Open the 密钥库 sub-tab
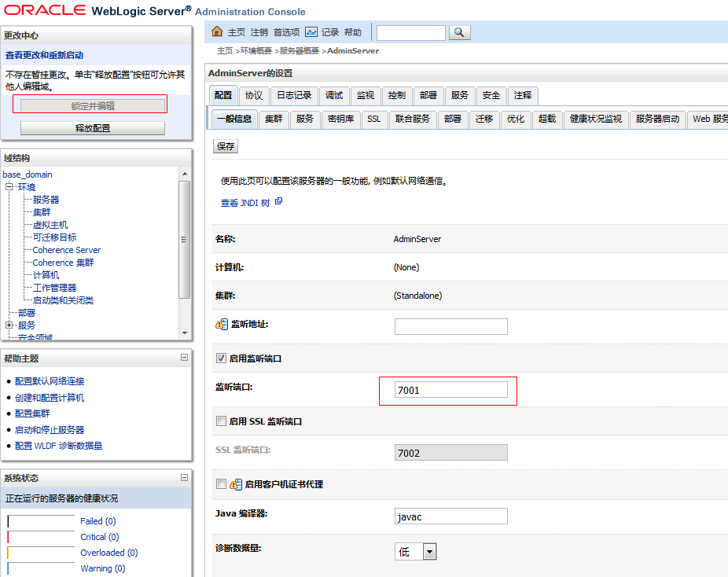This screenshot has height=577, width=728. 340,119
